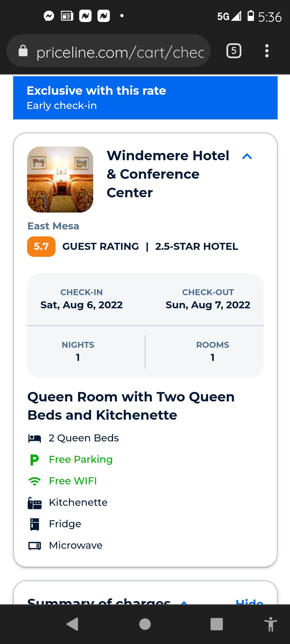
Task: Click the Hide link in charges summary
Action: 249,602
